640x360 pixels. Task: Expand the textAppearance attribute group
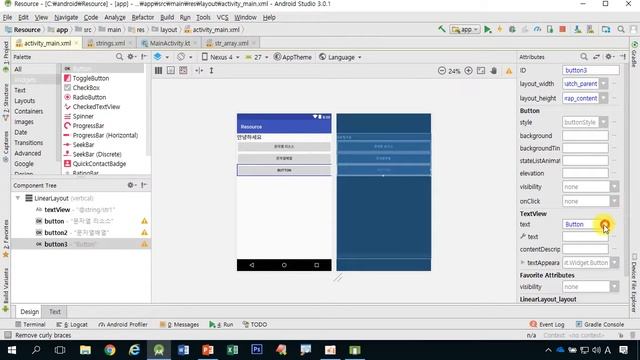coord(522,262)
